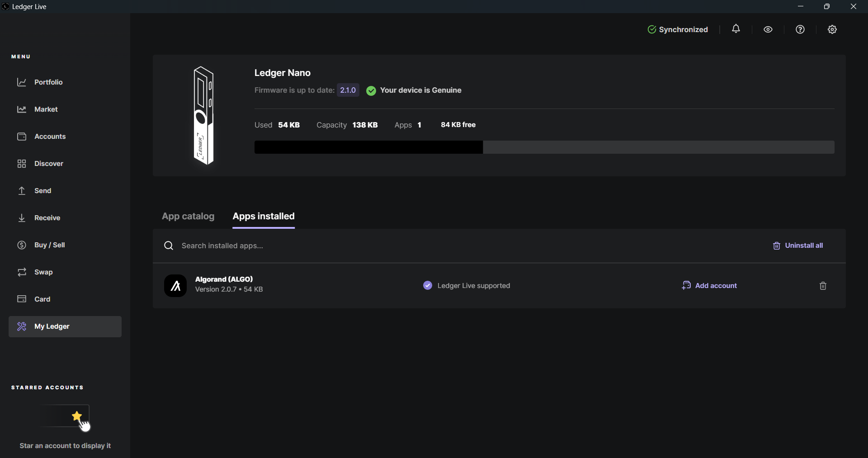
Task: Open the Discover section
Action: pos(49,163)
